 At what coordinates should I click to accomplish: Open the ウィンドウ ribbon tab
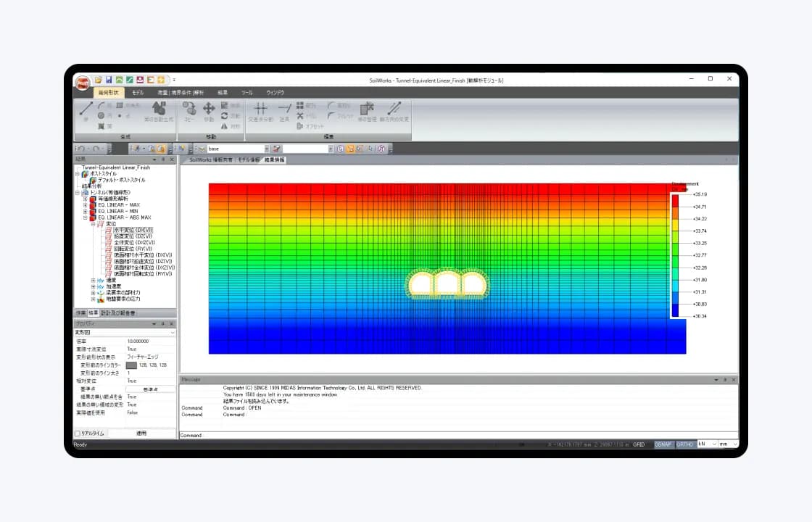[x=275, y=93]
